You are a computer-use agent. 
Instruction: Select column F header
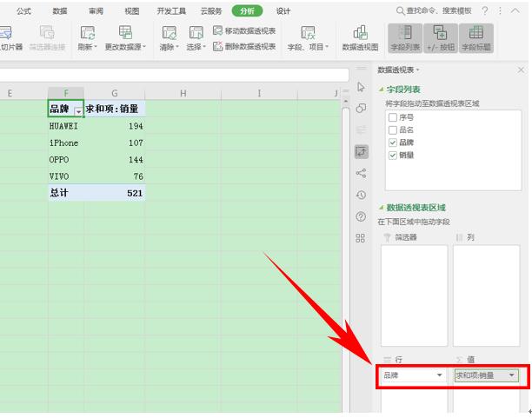(x=66, y=93)
